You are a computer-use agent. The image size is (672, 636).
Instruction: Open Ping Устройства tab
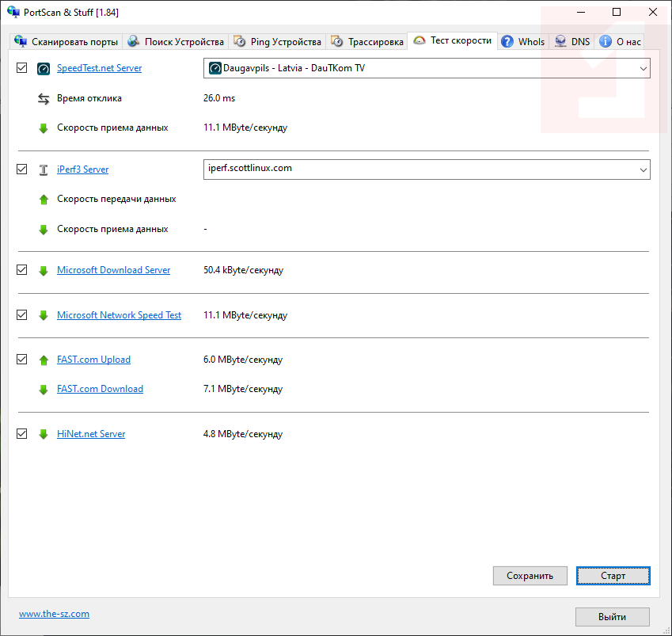tap(277, 42)
